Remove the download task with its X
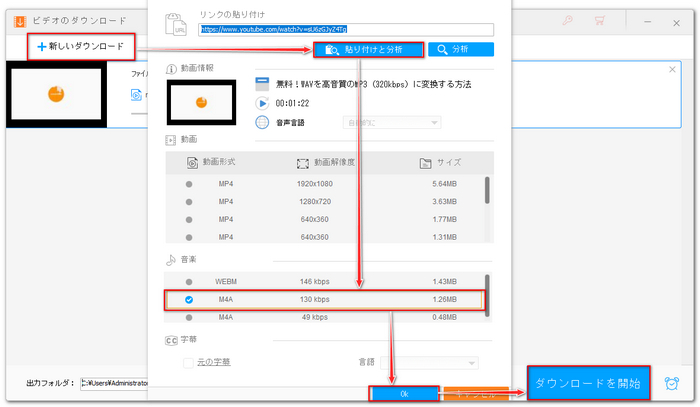700x407 pixels. (672, 70)
